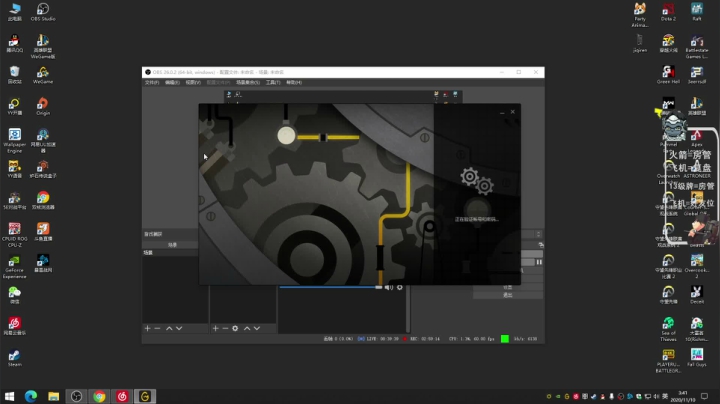Launch Fall Guys from the desktop

pyautogui.click(x=697, y=358)
